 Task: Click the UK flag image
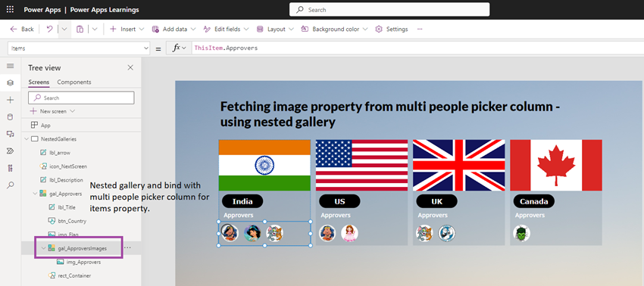click(x=459, y=166)
